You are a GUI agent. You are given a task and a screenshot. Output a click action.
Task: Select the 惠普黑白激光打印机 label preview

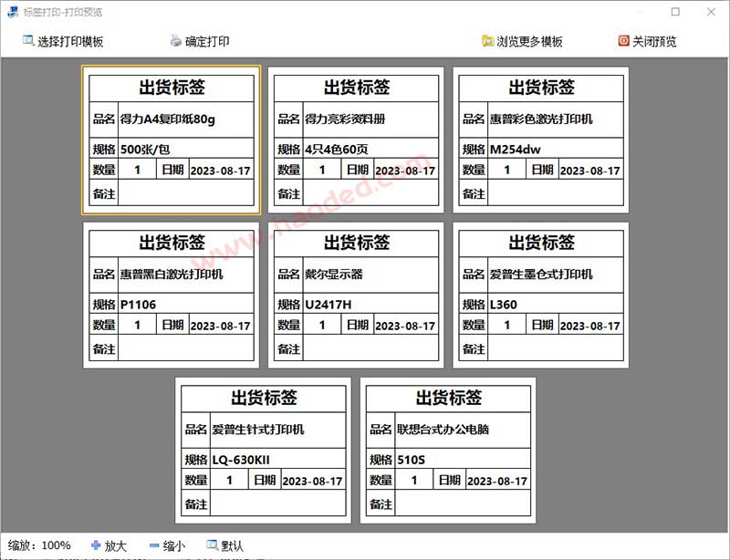172,296
